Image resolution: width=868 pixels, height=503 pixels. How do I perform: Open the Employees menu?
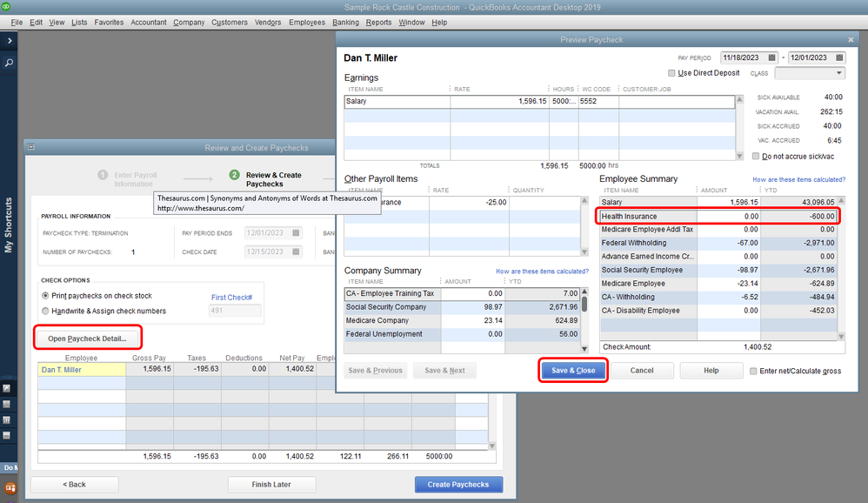tap(307, 22)
